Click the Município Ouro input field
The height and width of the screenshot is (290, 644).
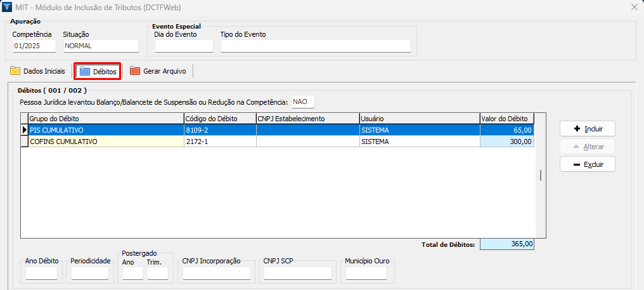coord(366,274)
